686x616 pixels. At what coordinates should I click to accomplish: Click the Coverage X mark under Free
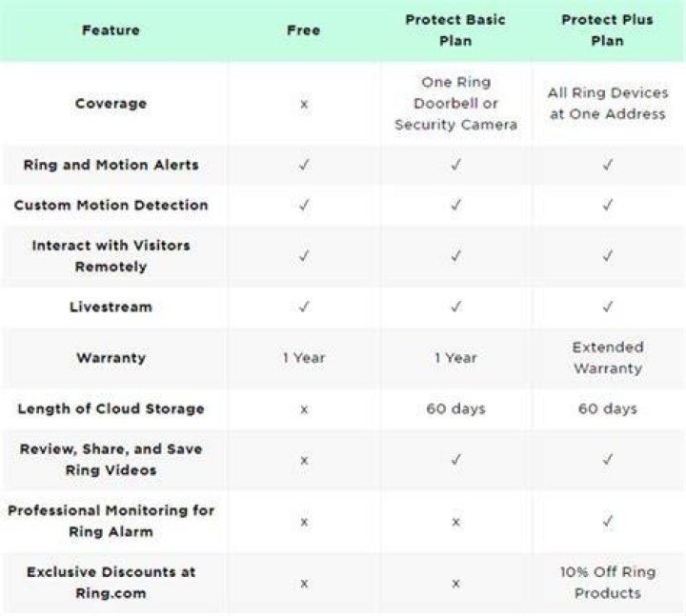tap(304, 104)
